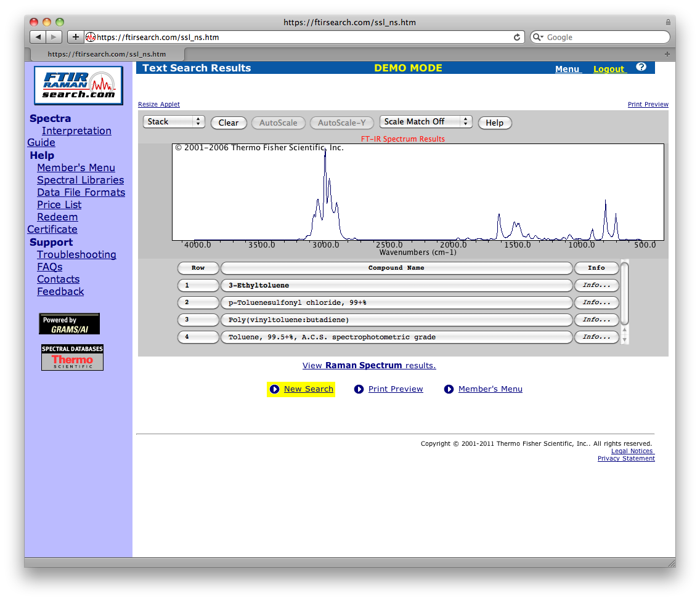This screenshot has width=700, height=601.
Task: Click the results list scrollbar down arrow
Action: pyautogui.click(x=625, y=339)
